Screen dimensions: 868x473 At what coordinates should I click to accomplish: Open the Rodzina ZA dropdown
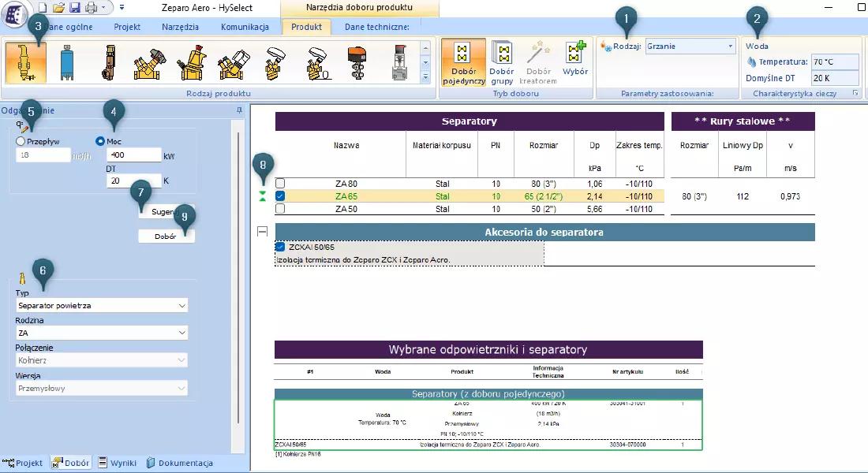(102, 333)
